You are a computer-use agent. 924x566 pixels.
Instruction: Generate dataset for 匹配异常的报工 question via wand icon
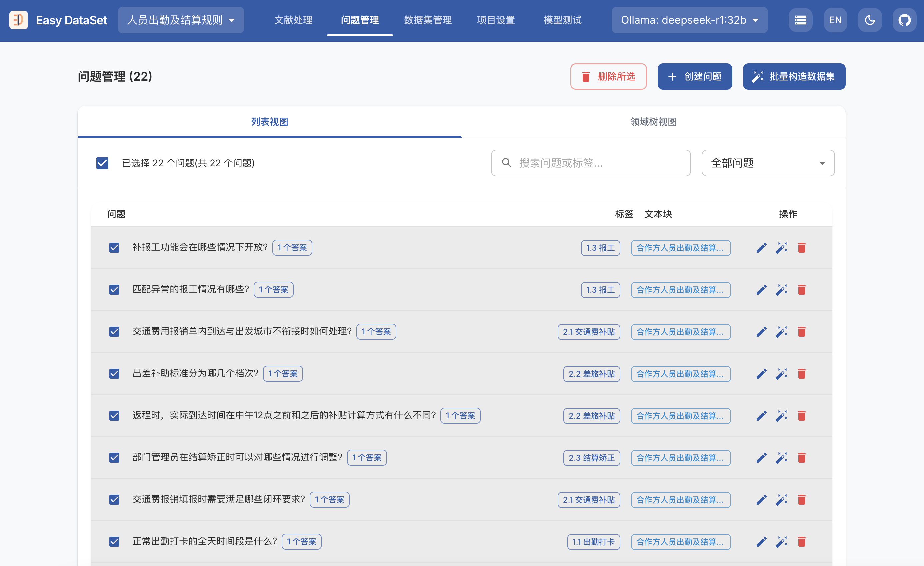pyautogui.click(x=781, y=290)
